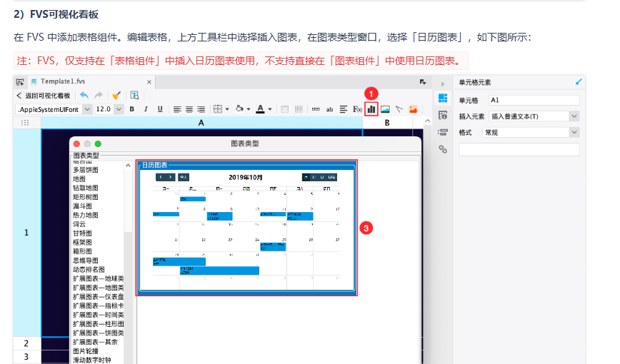Open the tab list dropdown arrow

pyautogui.click(x=423, y=82)
